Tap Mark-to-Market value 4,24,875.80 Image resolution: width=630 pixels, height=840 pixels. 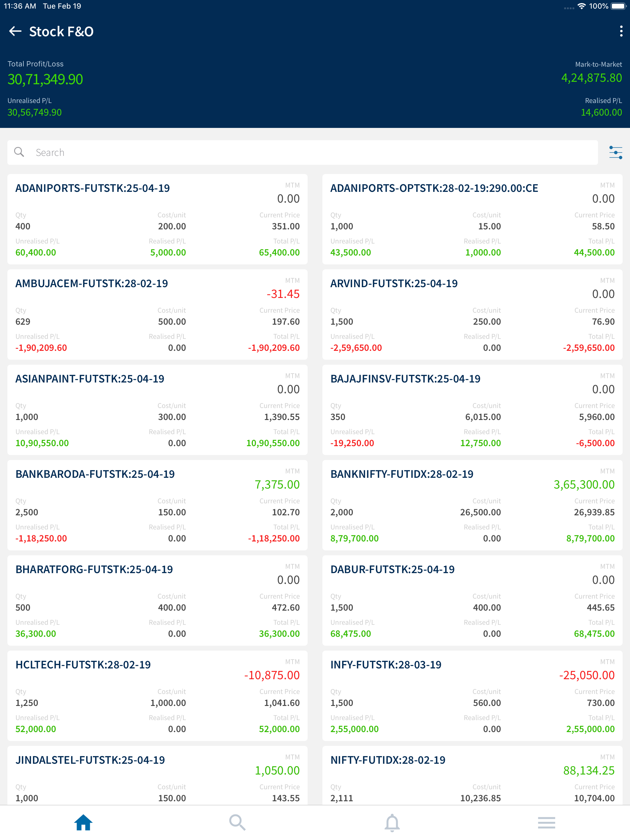pos(592,78)
